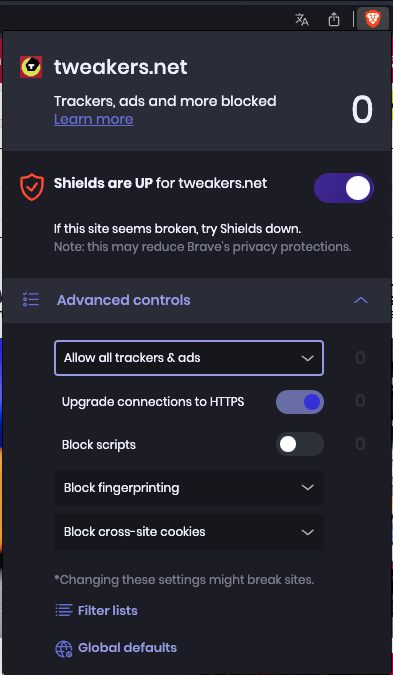Turn off Shields for tweakers.net
The image size is (393, 675).
click(x=344, y=188)
